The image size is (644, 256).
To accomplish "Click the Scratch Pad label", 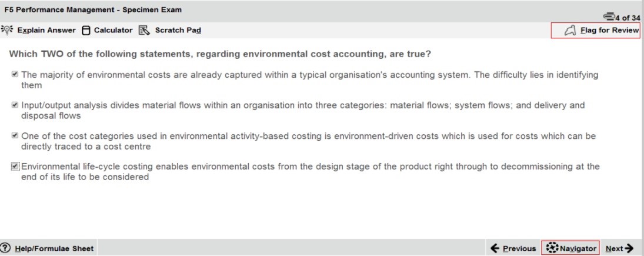I will point(178,31).
